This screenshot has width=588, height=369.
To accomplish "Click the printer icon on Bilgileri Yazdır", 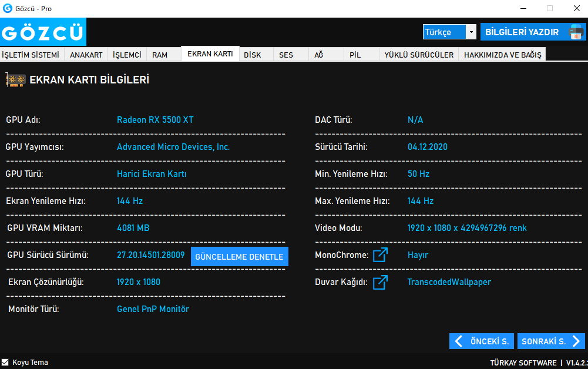I will pos(576,32).
